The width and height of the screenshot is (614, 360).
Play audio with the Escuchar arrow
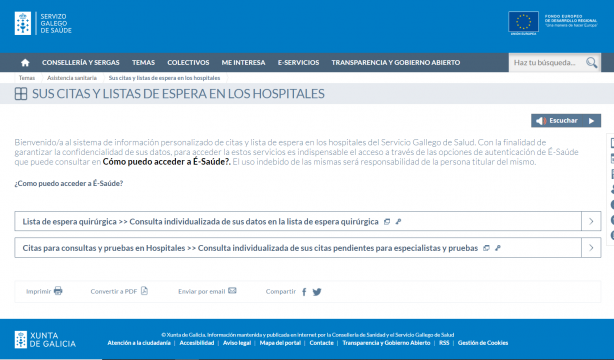click(592, 121)
